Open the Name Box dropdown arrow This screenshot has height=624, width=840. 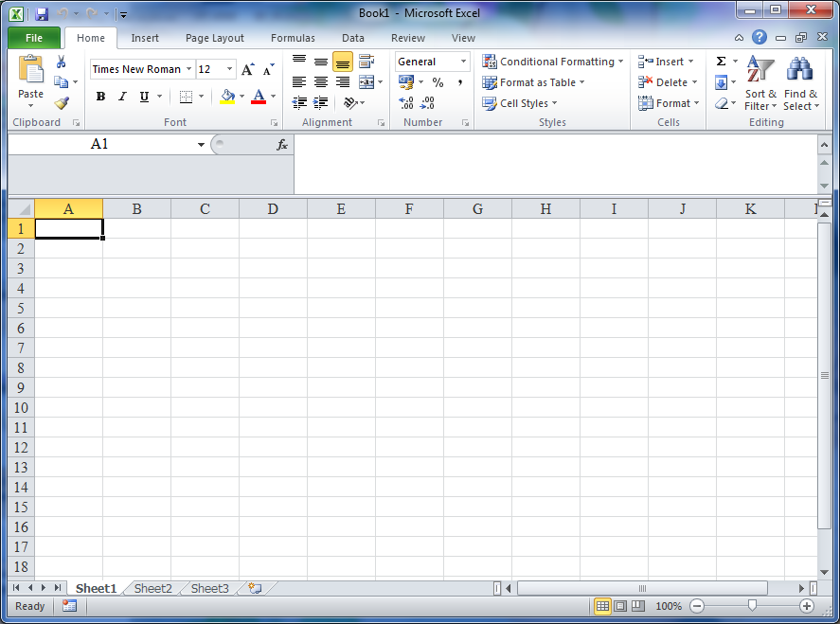point(201,144)
